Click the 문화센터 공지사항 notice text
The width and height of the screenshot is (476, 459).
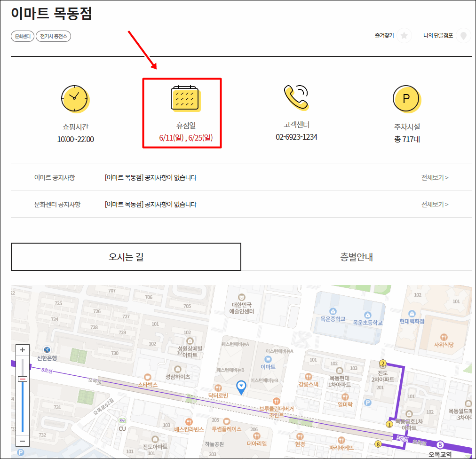click(151, 204)
